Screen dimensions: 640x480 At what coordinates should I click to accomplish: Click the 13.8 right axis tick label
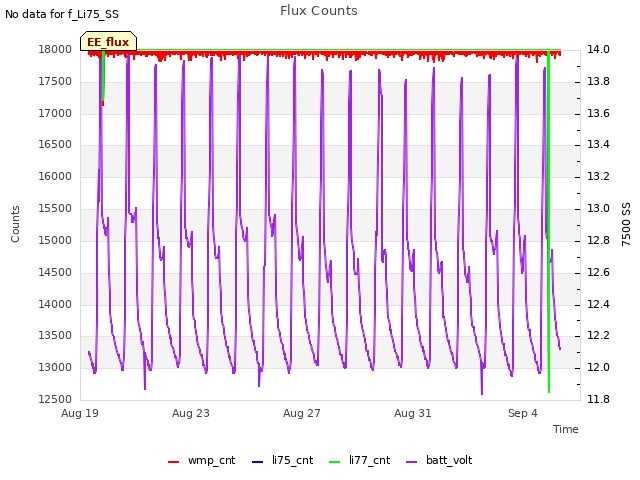tap(598, 81)
